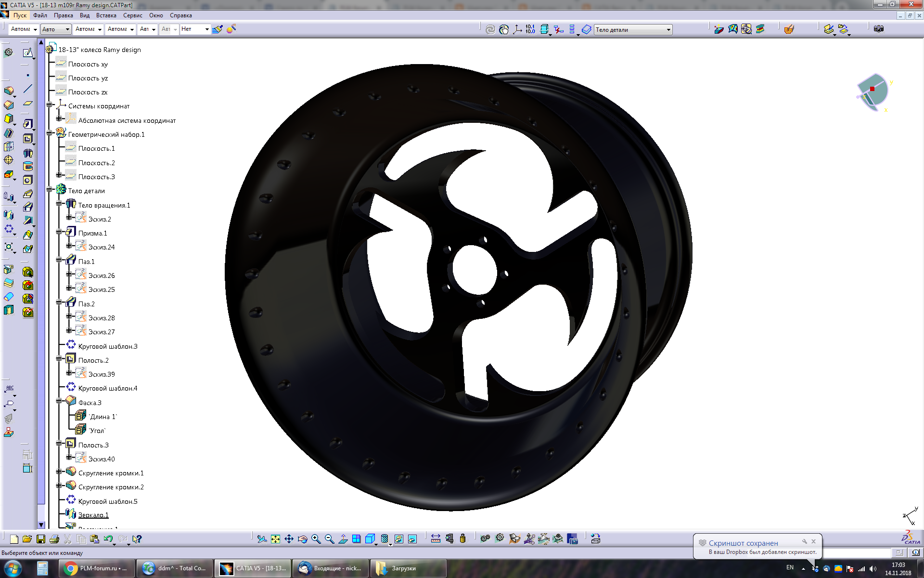
Task: Activate the Fly mode airplane icon
Action: coord(262,539)
